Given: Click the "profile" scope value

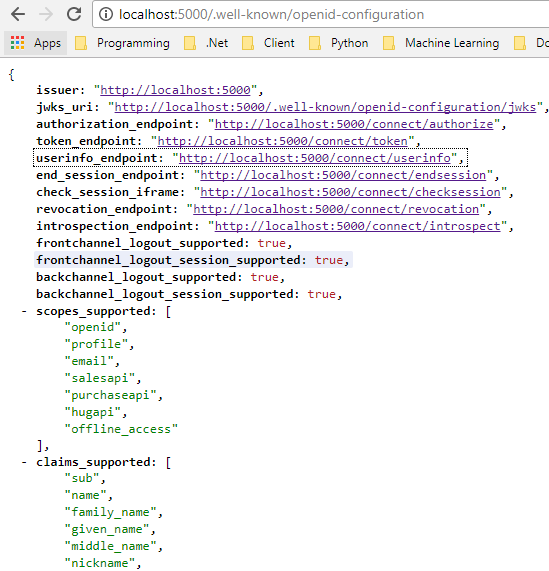Looking at the screenshot, I should 96,344.
